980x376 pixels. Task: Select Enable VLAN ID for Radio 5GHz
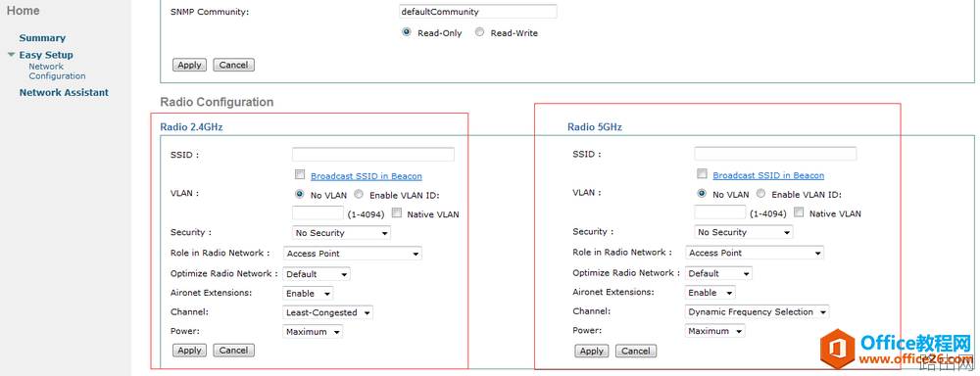[x=760, y=194]
